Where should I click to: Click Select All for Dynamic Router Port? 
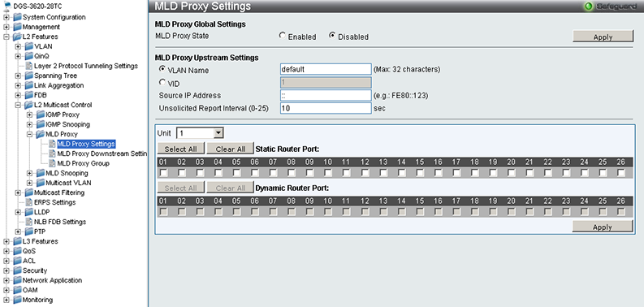(x=181, y=188)
